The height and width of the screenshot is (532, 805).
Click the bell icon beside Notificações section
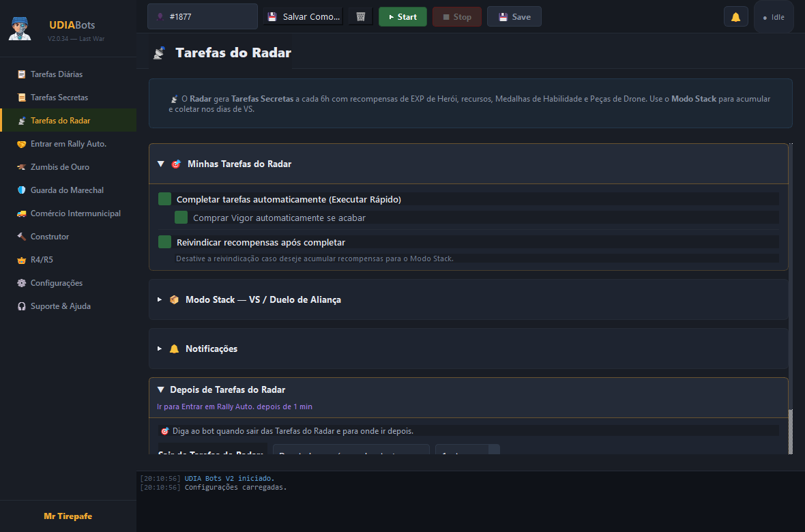coord(174,349)
